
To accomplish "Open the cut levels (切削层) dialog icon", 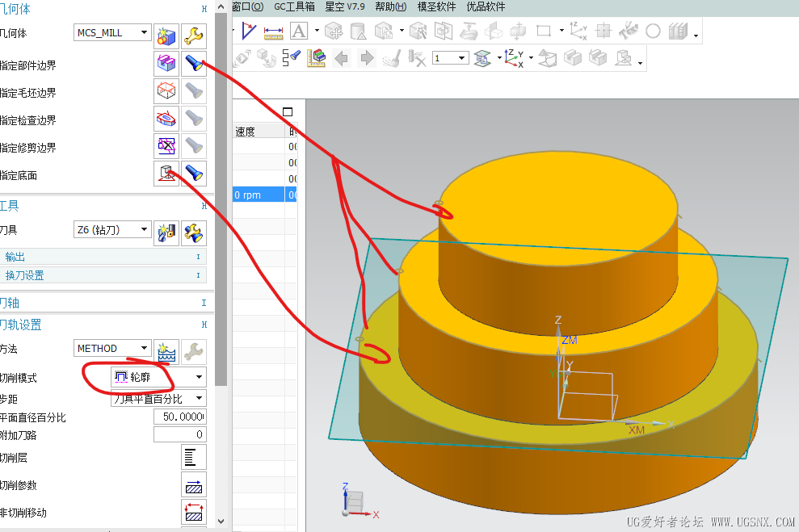I will coord(193,457).
